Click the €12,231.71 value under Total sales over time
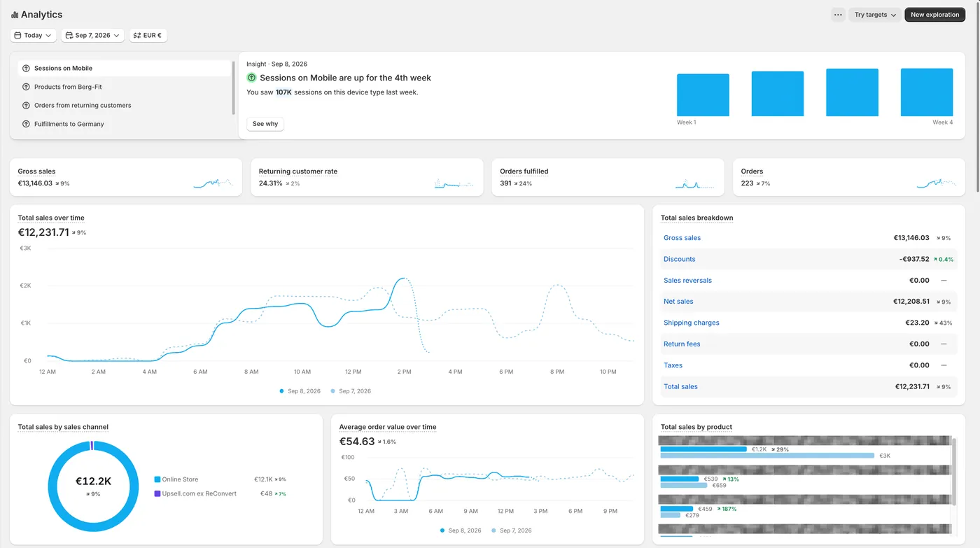The image size is (980, 548). (43, 232)
